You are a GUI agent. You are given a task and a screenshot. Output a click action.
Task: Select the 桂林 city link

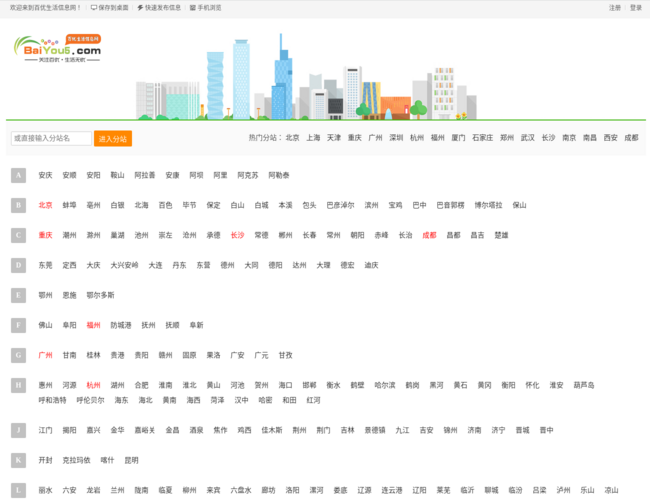tap(93, 355)
